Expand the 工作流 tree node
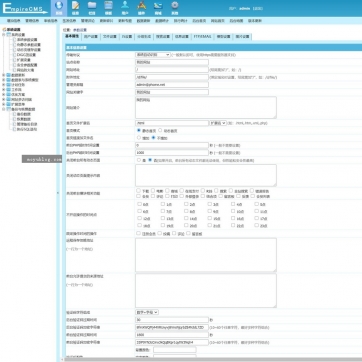The image size is (362, 362). [x=3, y=90]
